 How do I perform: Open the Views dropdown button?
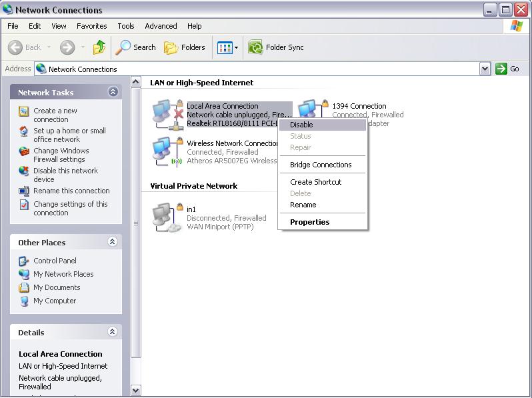pos(227,47)
